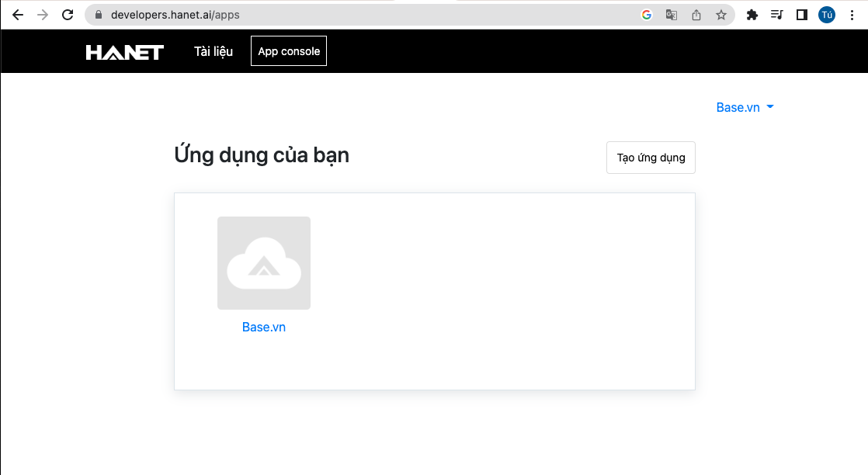Open the Tú profile avatar menu

[x=826, y=14]
